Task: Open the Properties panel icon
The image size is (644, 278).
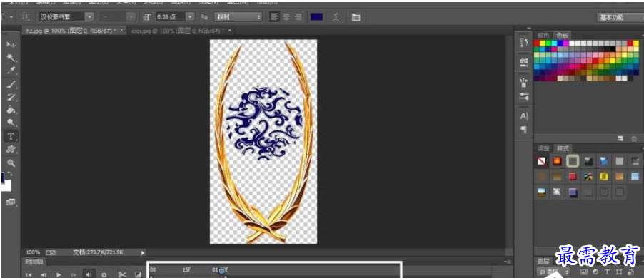Action: (x=523, y=62)
